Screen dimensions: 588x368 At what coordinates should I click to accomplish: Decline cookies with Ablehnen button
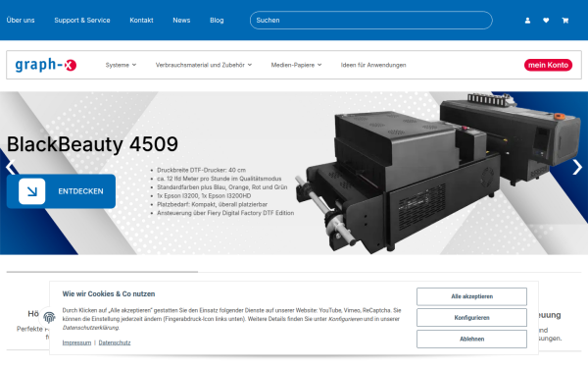tap(471, 340)
